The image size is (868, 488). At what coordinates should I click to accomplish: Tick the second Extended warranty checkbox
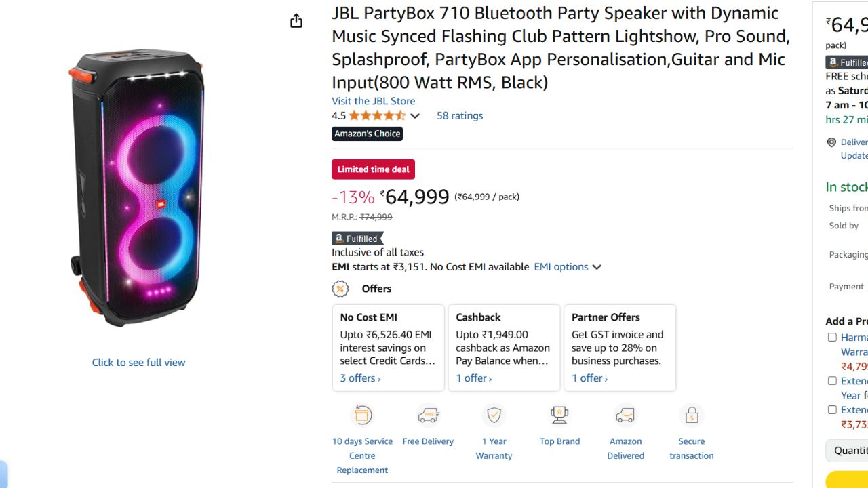(832, 381)
